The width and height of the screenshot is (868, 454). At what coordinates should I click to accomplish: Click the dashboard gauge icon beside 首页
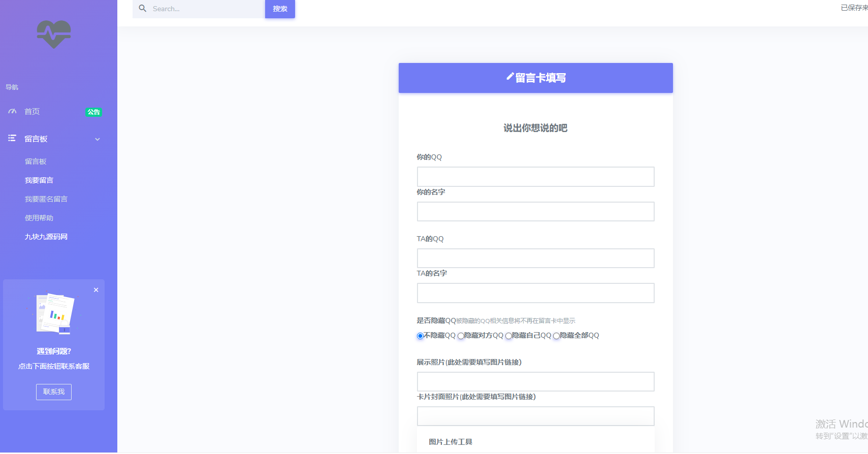coord(12,111)
